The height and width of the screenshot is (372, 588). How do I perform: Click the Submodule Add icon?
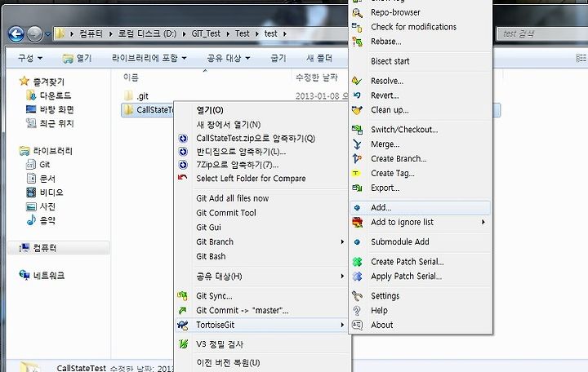click(357, 242)
